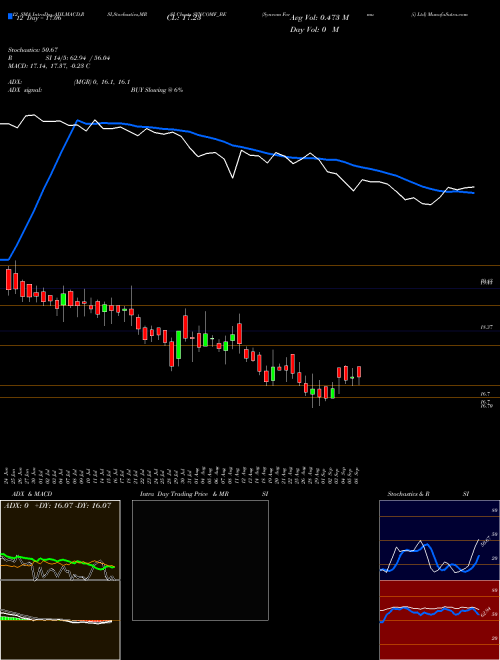
Task: Click the Stochastics: 59.67 reading
Action: (33, 50)
